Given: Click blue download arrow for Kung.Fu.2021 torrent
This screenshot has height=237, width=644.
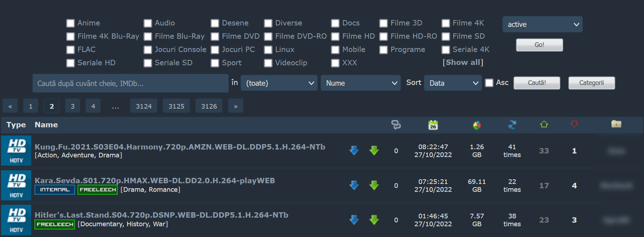Looking at the screenshot, I should [x=354, y=151].
